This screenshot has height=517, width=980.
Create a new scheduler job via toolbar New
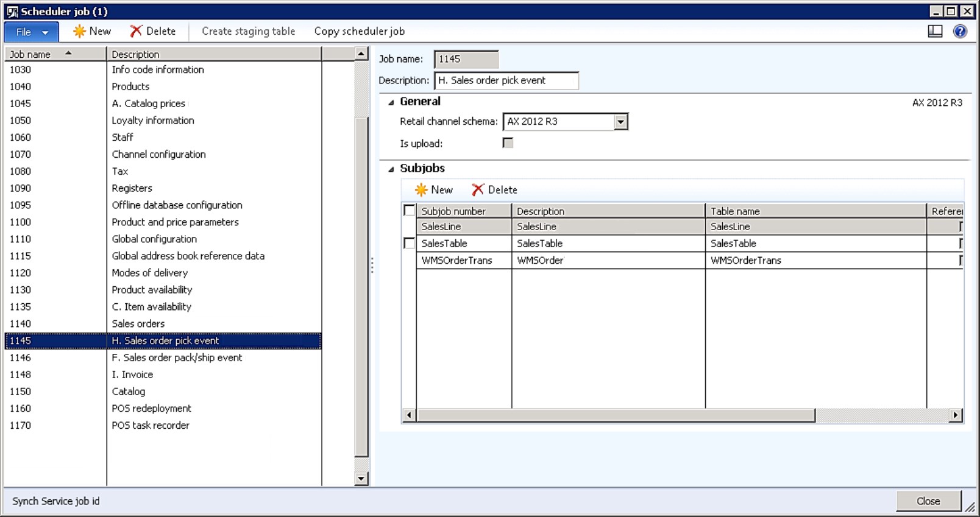91,31
